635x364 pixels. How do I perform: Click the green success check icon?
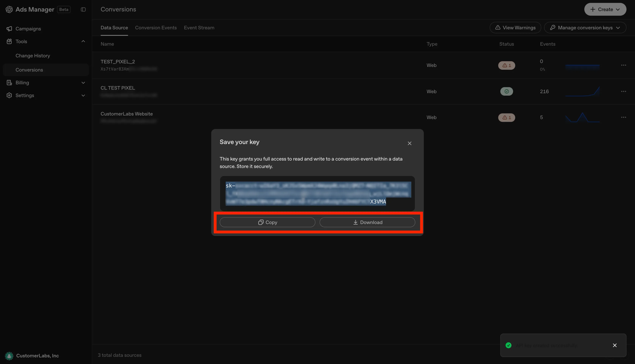508,345
